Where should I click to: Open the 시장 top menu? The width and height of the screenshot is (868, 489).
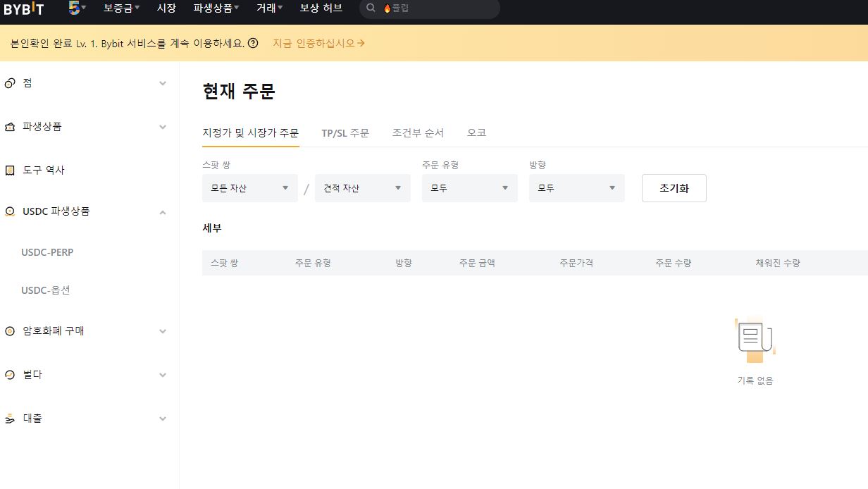tap(166, 8)
